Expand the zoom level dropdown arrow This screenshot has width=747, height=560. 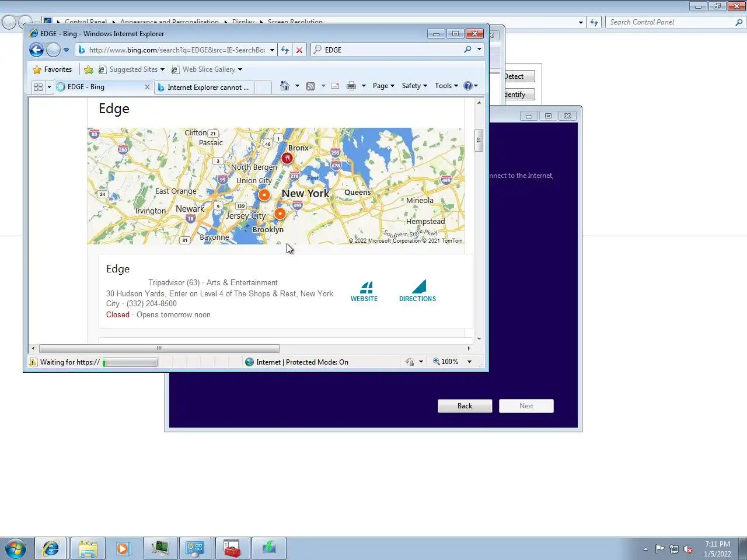coord(469,362)
